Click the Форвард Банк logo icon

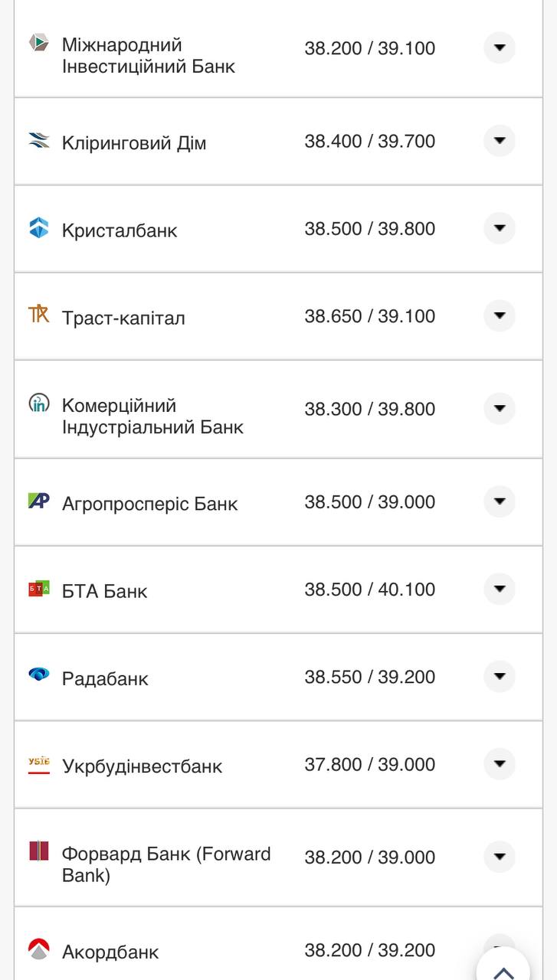click(39, 851)
